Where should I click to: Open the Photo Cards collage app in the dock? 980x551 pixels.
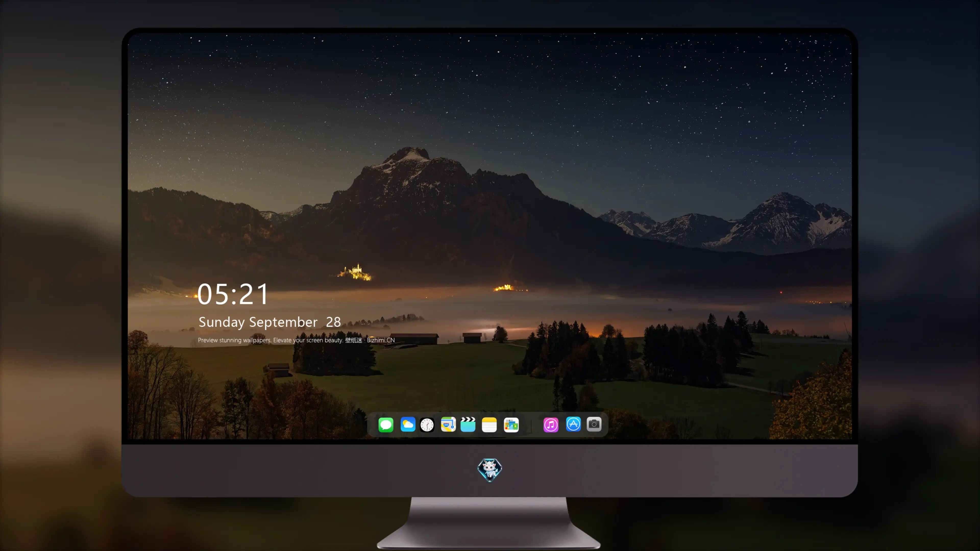click(x=511, y=425)
